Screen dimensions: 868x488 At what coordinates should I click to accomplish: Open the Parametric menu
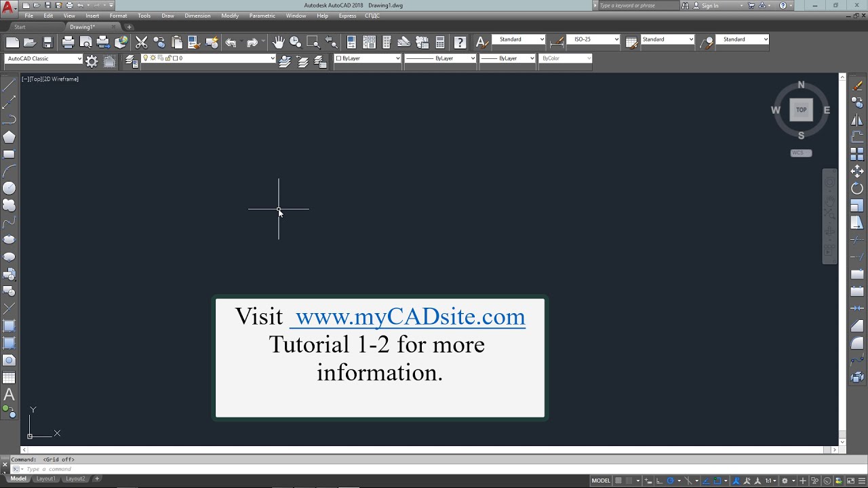coord(262,16)
